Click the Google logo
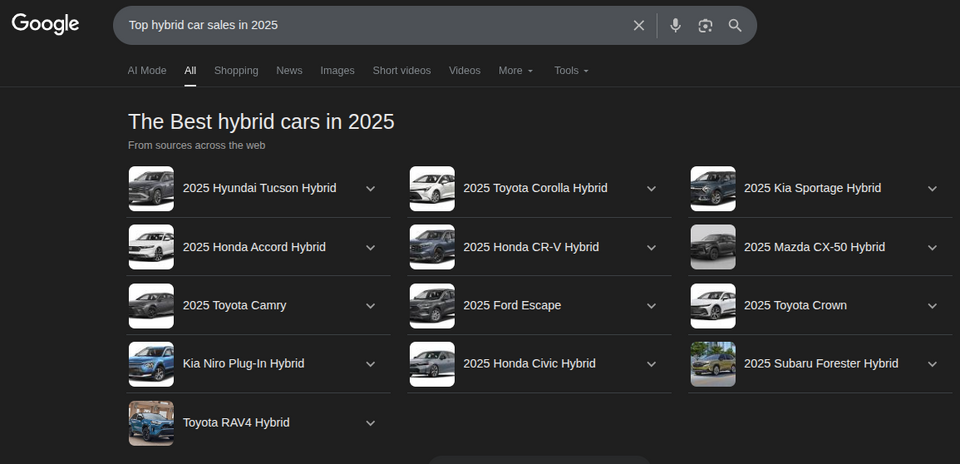Viewport: 960px width, 464px height. [45, 24]
